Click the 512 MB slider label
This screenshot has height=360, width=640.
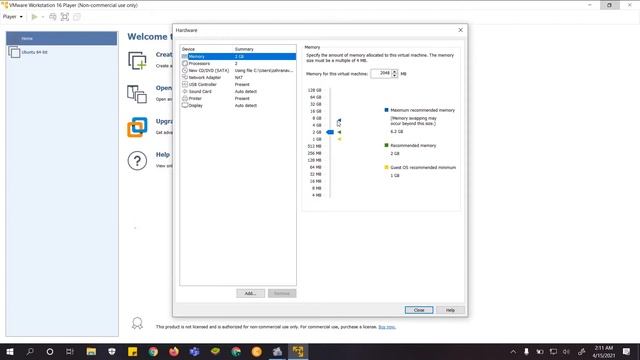[x=315, y=146]
